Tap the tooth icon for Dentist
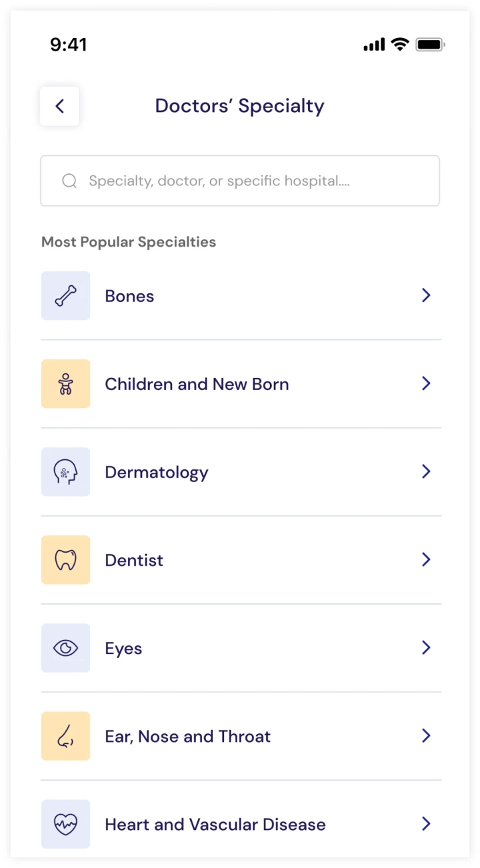 [x=65, y=559]
